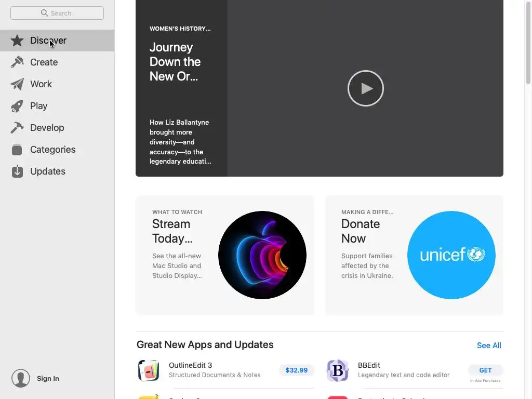Viewport: 532px width, 399px height.
Task: Select Create in the sidebar
Action: point(57,62)
